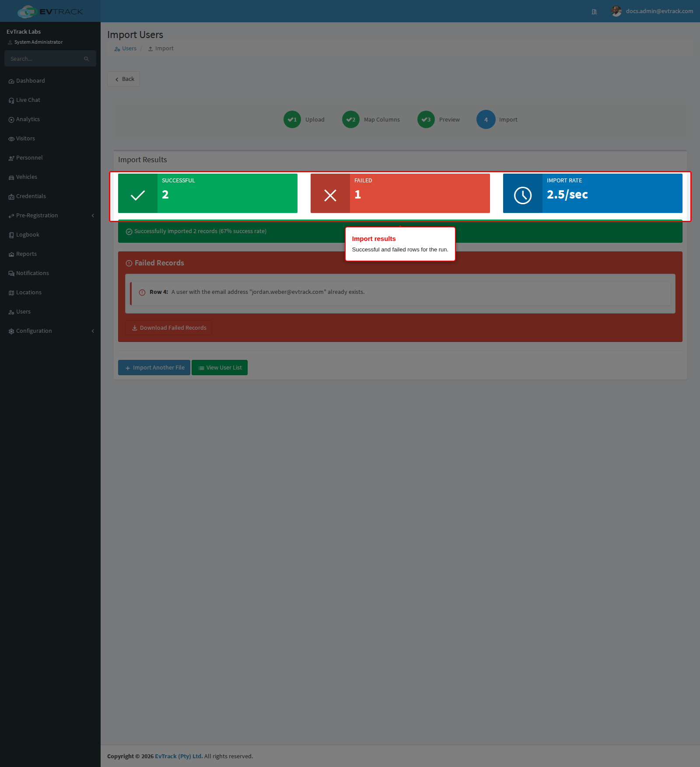Click the Row 4 duplicate email error message
The height and width of the screenshot is (767, 700).
(x=268, y=292)
